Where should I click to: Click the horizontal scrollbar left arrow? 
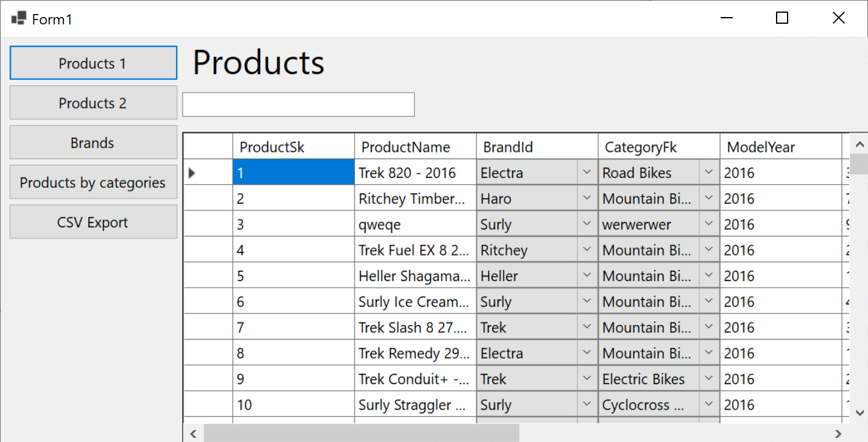tap(193, 433)
